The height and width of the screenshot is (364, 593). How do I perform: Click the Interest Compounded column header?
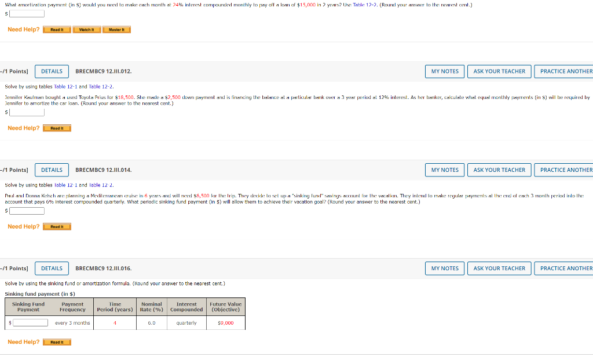tap(186, 307)
